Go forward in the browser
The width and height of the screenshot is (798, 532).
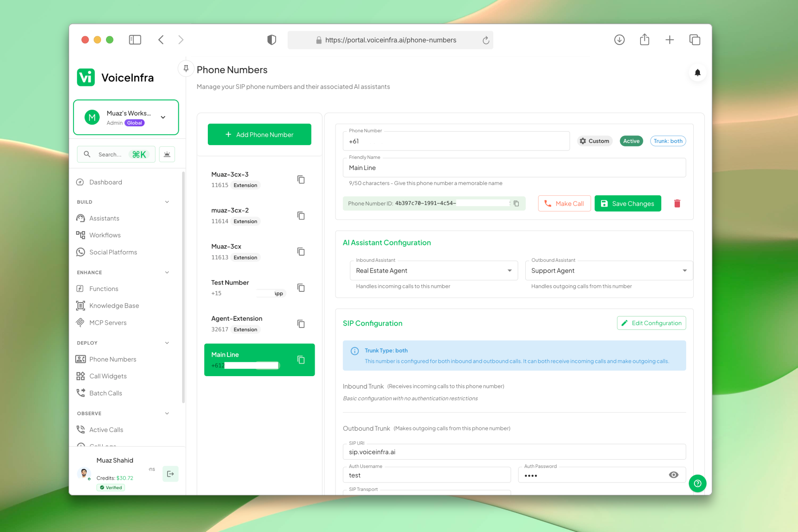tap(181, 40)
